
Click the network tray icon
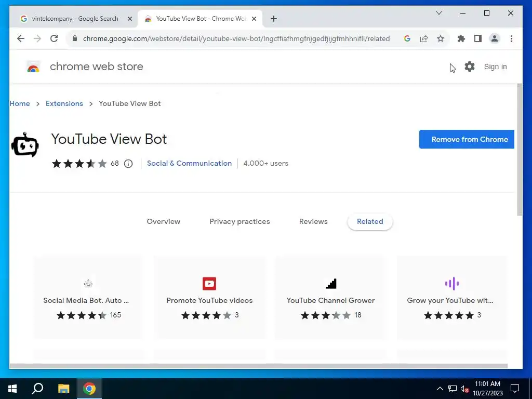[453, 389]
